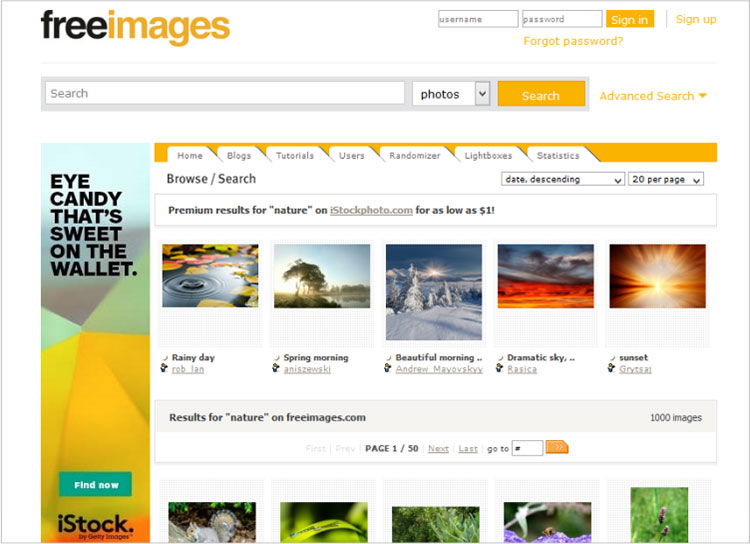Viewport: 750px width, 544px height.
Task: Click the user icon beside aniszewski
Action: [x=276, y=369]
